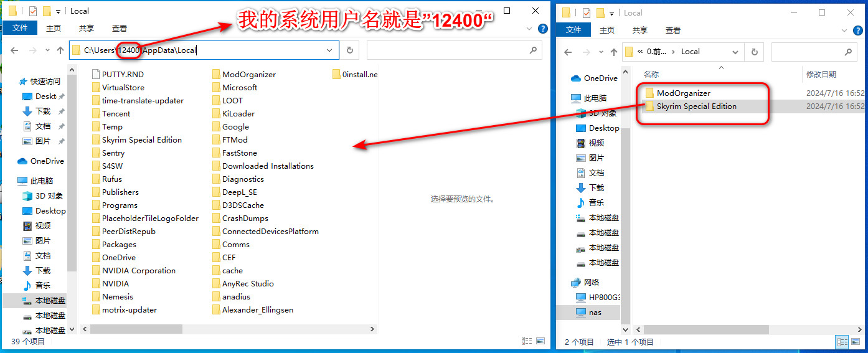Click the search magnifier in left window
Screen dimensions: 868x353
(534, 50)
